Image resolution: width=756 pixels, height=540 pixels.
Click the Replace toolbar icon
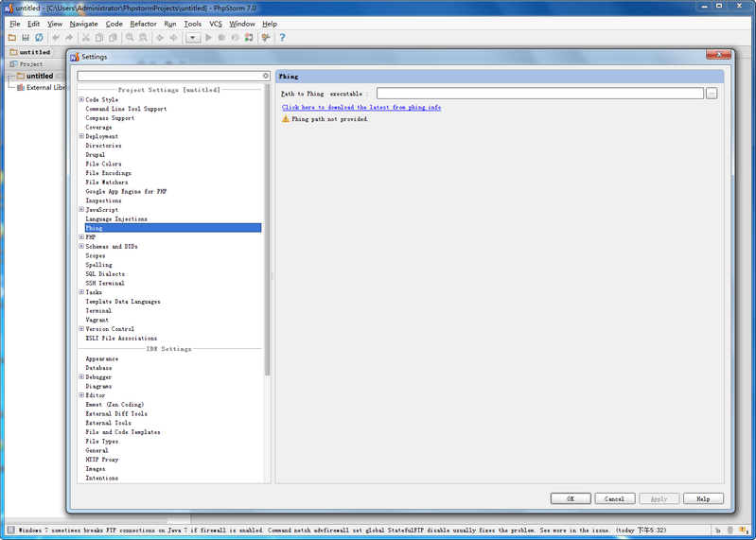143,38
